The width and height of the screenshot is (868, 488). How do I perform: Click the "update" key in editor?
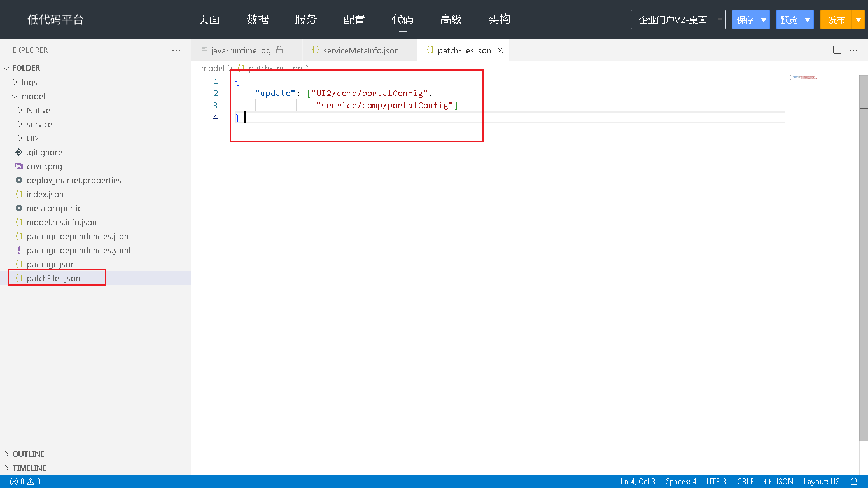tap(275, 93)
